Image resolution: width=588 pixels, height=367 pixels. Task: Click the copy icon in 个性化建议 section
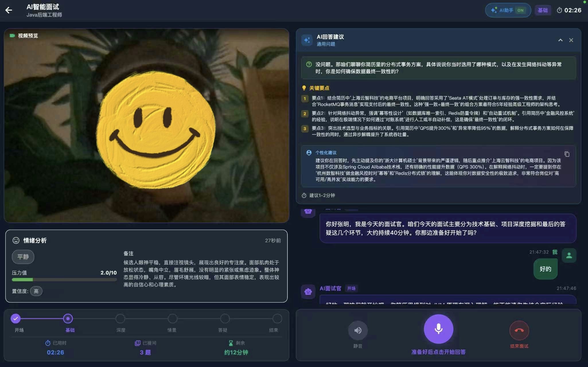568,154
